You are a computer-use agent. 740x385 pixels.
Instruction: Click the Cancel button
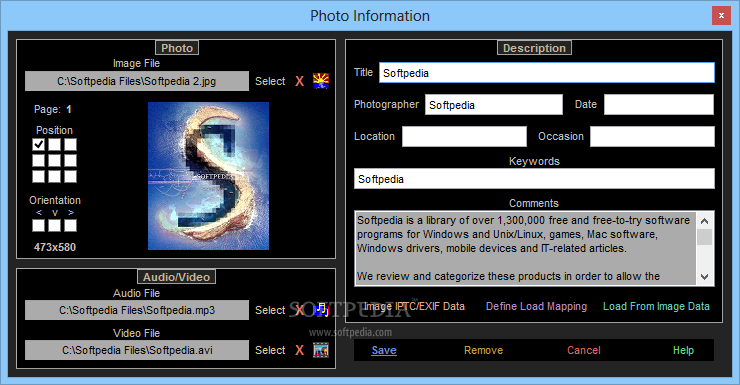584,350
